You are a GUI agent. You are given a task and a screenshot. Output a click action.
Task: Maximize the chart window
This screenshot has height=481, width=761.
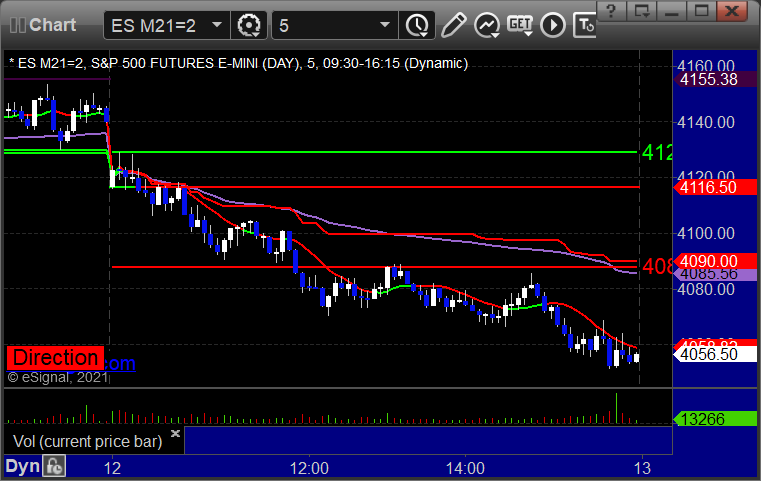(701, 11)
